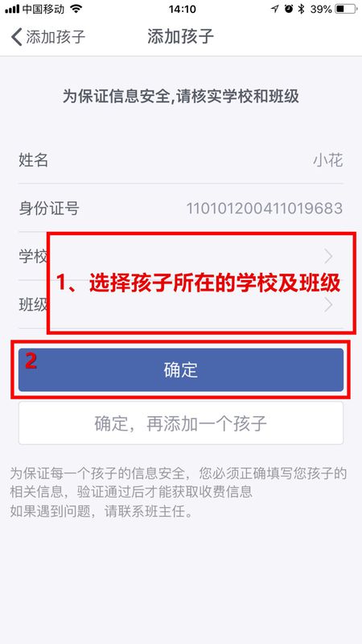This screenshot has width=362, height=644.
Task: Tap the 39% battery percentage text
Action: tap(321, 9)
